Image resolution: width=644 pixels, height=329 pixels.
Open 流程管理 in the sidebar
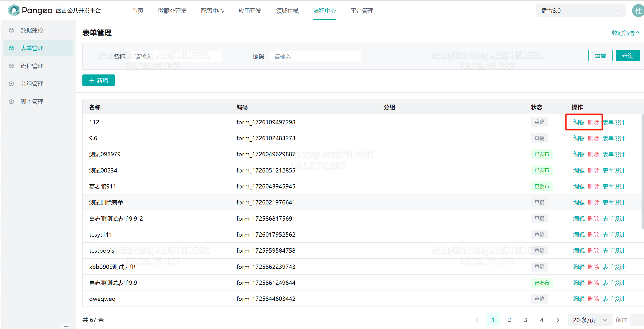point(38,66)
